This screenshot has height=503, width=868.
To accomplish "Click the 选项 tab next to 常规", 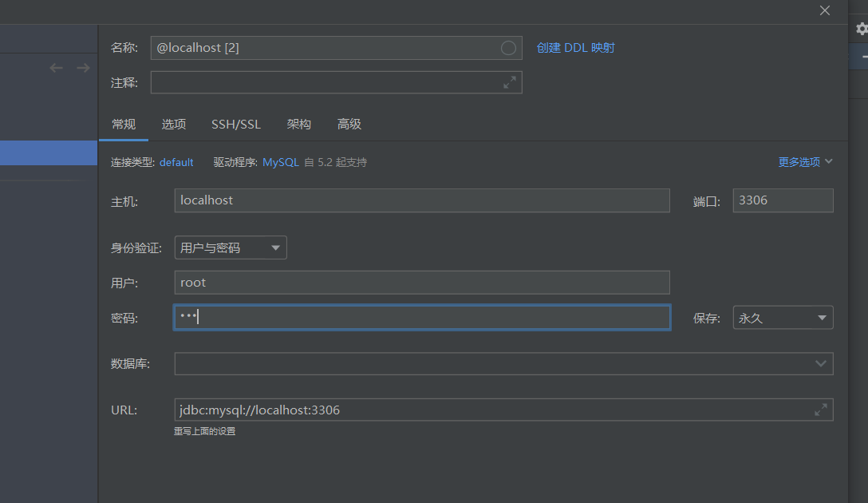I will coord(173,124).
